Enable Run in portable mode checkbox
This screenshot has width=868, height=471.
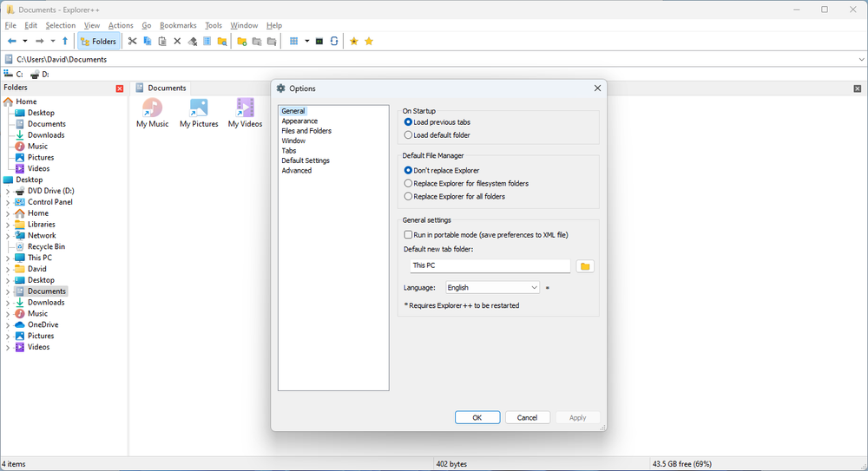(x=486, y=235)
